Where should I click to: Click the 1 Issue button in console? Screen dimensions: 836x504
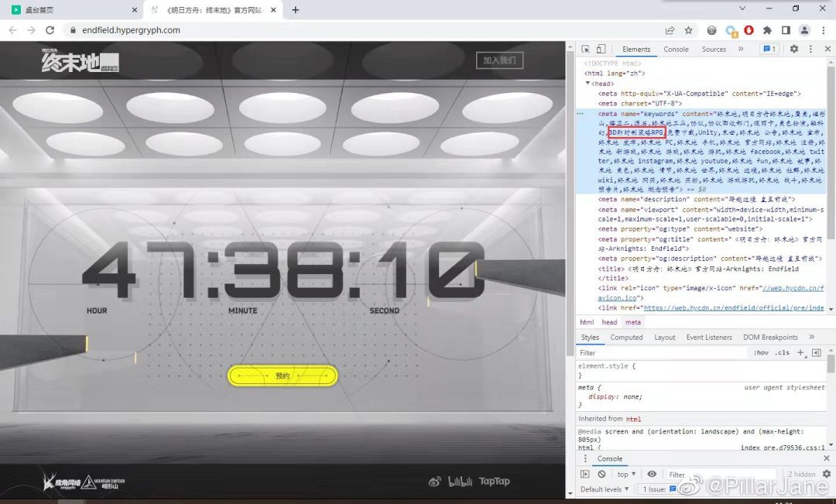coord(659,489)
